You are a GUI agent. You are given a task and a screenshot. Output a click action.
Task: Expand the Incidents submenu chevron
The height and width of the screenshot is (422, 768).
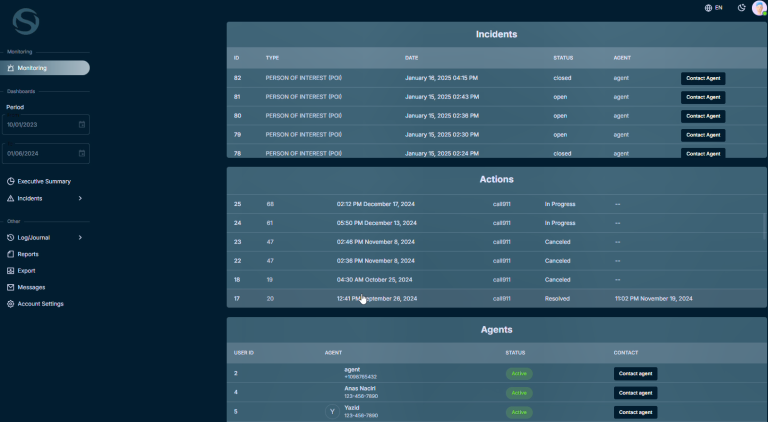click(80, 198)
